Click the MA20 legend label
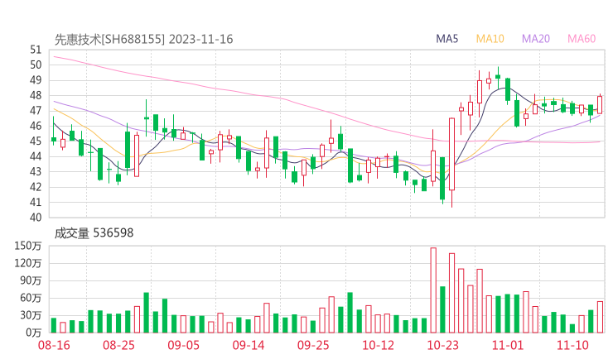Screen dimensions: 613x364 (536, 39)
